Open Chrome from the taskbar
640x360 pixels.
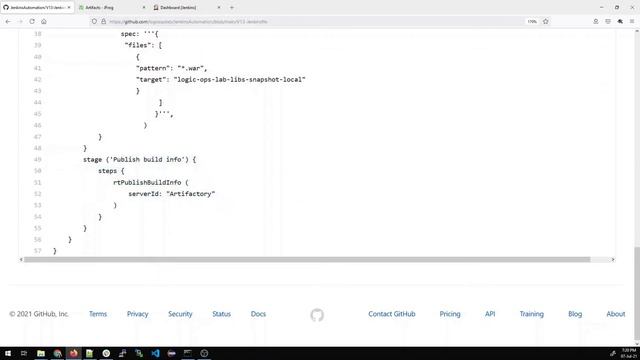click(x=58, y=353)
